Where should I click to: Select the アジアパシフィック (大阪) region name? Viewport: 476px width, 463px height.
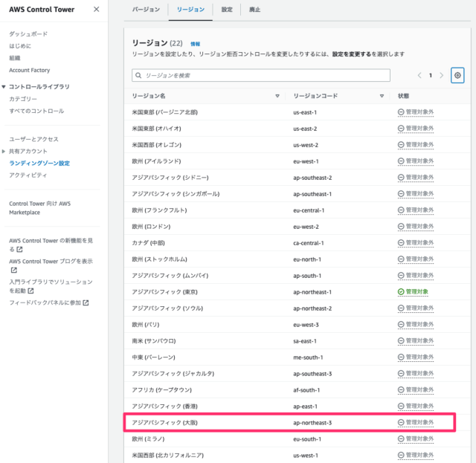coord(165,423)
